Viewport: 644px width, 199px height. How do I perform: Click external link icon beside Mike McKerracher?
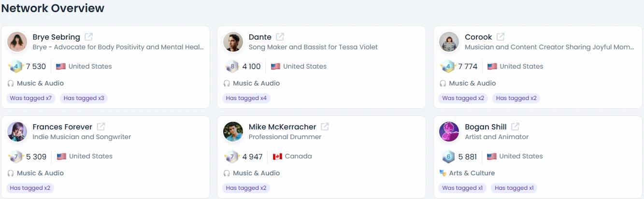click(325, 127)
